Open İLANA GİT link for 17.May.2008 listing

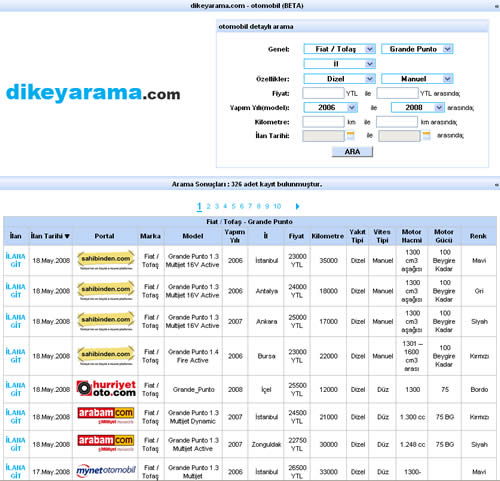pyautogui.click(x=16, y=471)
